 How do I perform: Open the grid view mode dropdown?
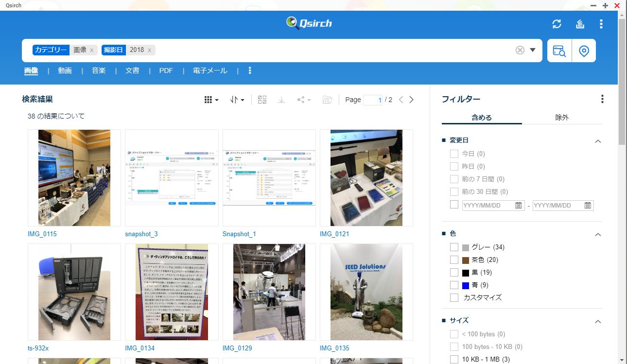(211, 100)
